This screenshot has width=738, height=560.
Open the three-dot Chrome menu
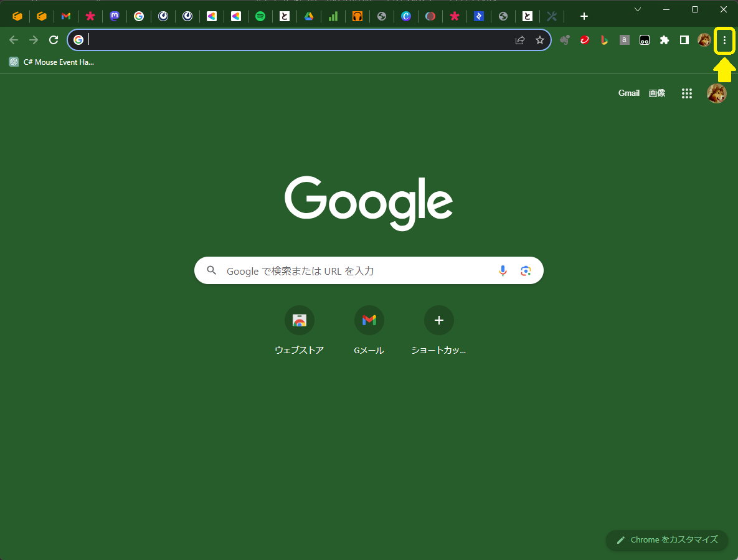pyautogui.click(x=724, y=40)
